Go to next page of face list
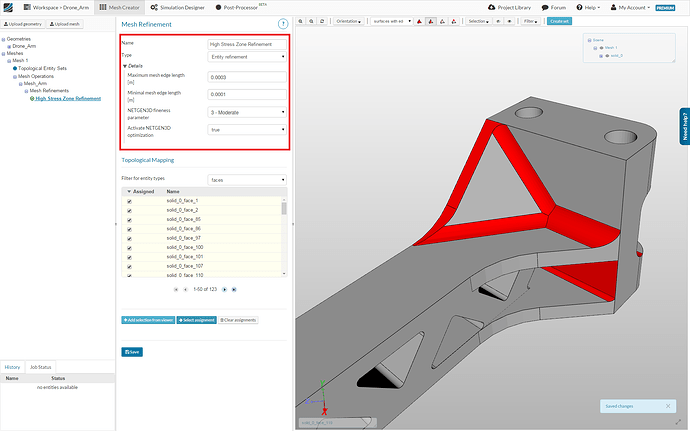Image resolution: width=690 pixels, height=431 pixels. [x=224, y=289]
